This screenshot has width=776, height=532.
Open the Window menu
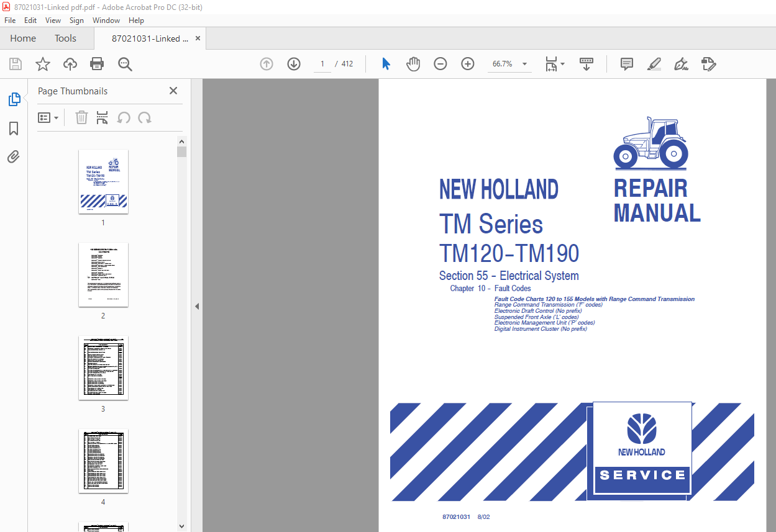(106, 20)
